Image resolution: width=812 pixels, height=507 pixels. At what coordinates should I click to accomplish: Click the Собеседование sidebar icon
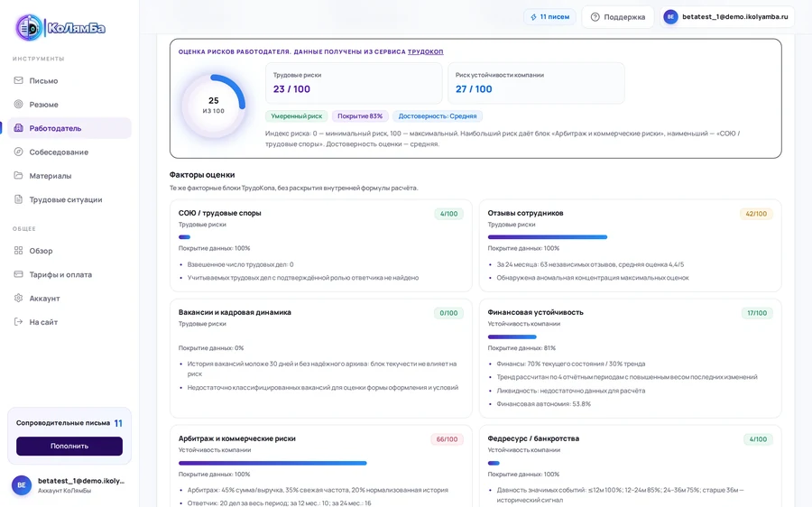pyautogui.click(x=19, y=152)
